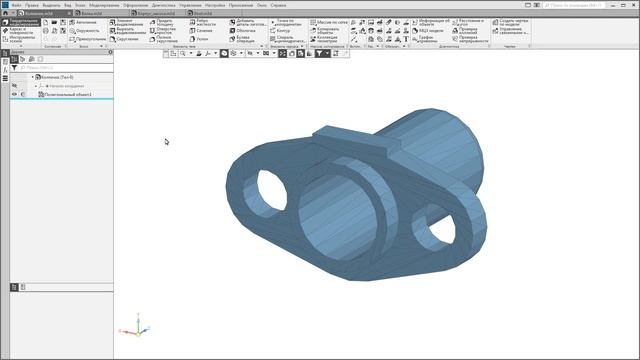Choose the Придать толщину command
This screenshot has height=360, width=640.
[162, 22]
